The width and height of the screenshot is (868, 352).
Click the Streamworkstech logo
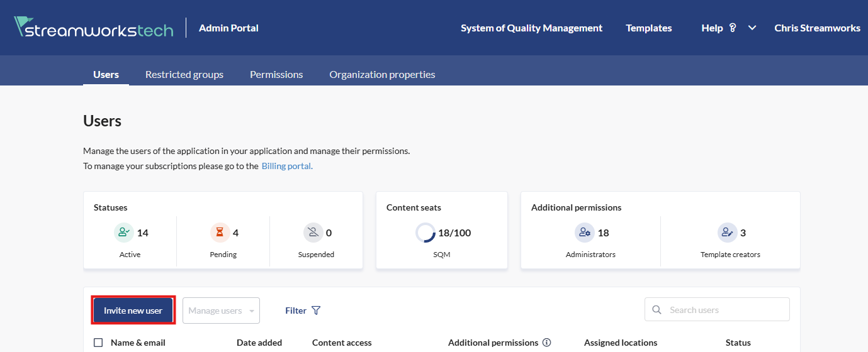coord(93,28)
